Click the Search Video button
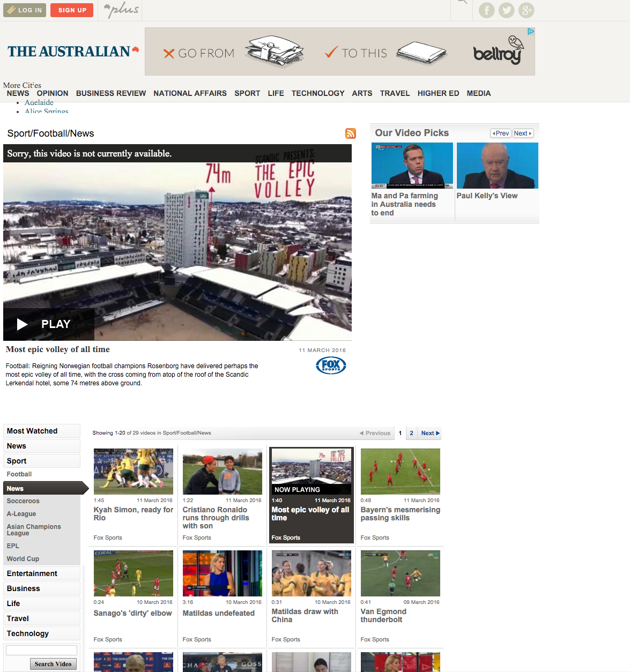 [x=53, y=664]
